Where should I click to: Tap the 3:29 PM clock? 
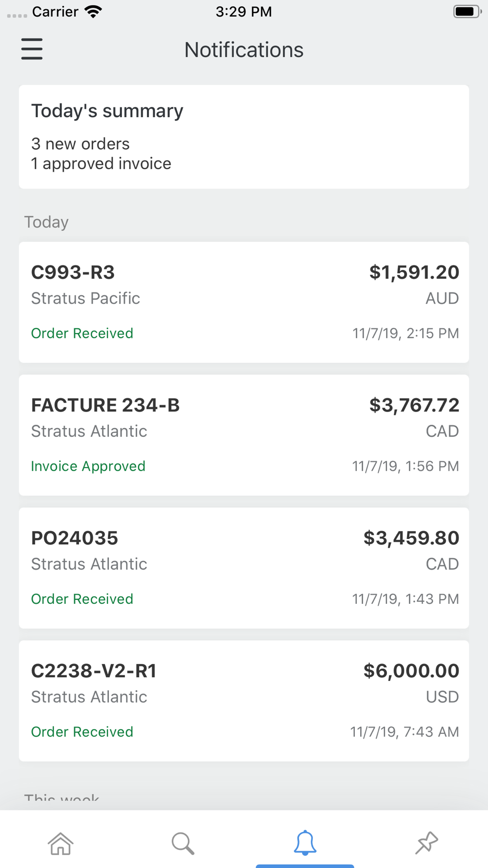[x=244, y=12]
